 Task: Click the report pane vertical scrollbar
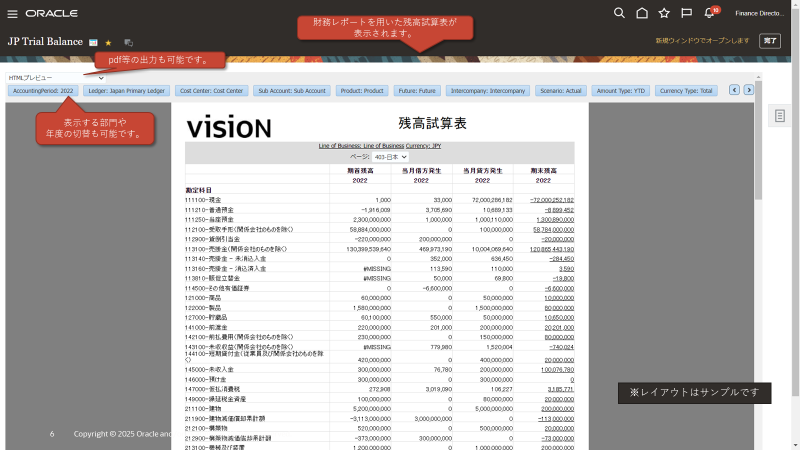click(758, 140)
